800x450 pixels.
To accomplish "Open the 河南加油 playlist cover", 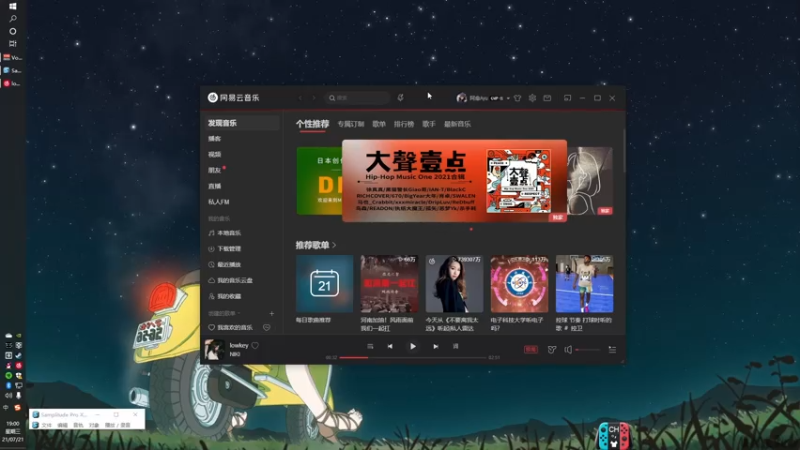I will point(389,284).
